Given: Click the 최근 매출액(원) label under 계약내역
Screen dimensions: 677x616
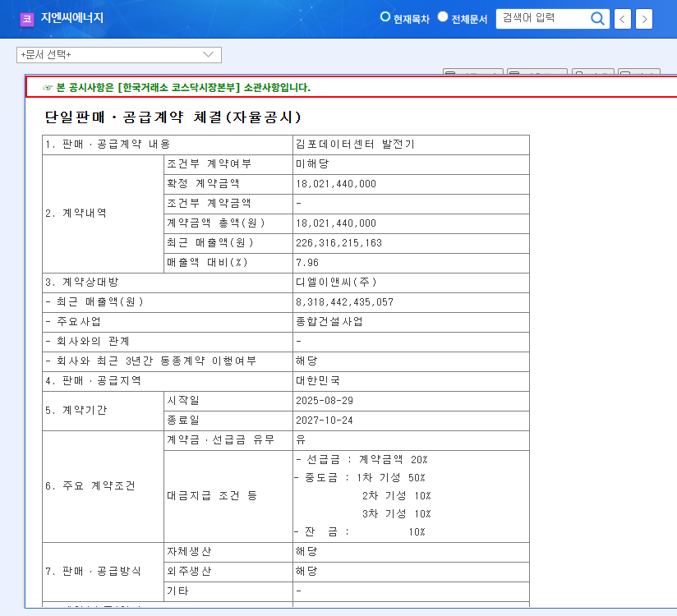Looking at the screenshot, I should point(210,243).
